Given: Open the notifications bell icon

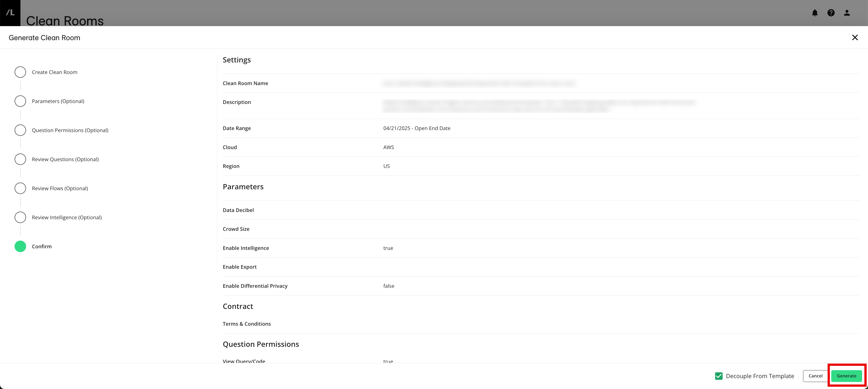Looking at the screenshot, I should pyautogui.click(x=815, y=13).
